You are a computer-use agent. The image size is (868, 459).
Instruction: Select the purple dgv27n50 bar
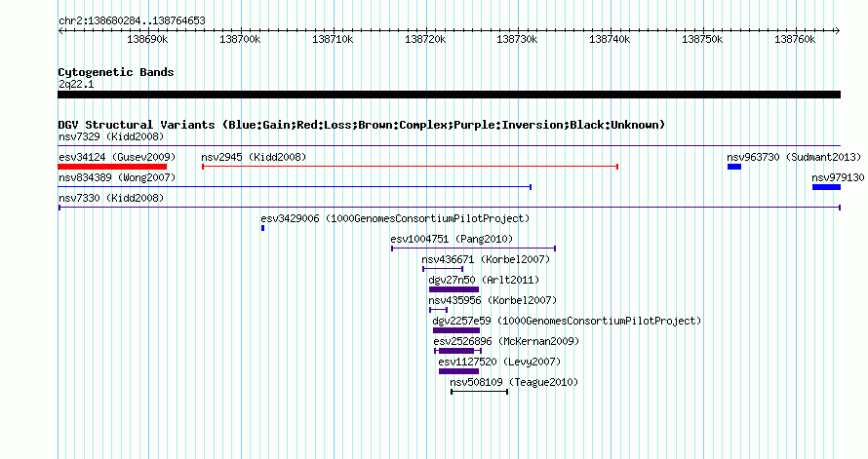coord(454,289)
